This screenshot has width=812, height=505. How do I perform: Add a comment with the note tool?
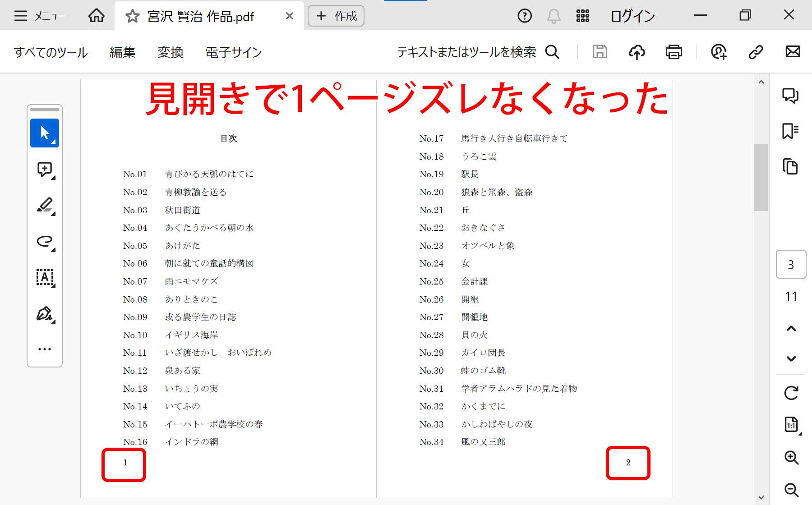(44, 169)
